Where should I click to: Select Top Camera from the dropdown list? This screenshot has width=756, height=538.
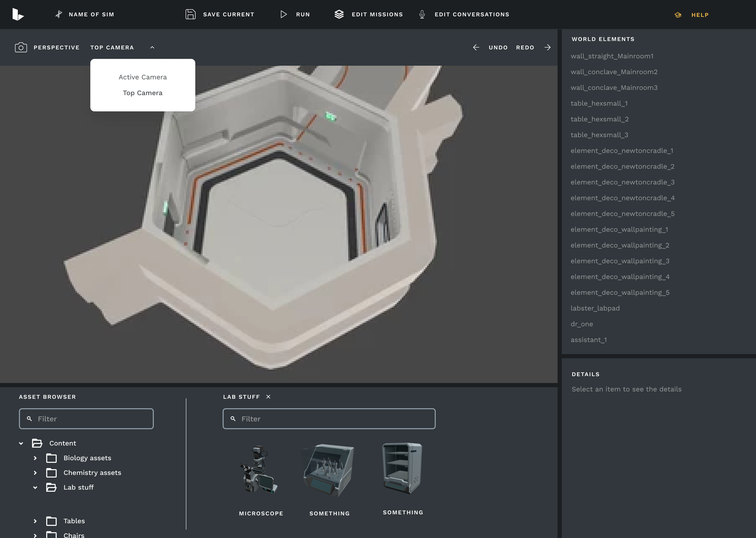click(x=143, y=93)
